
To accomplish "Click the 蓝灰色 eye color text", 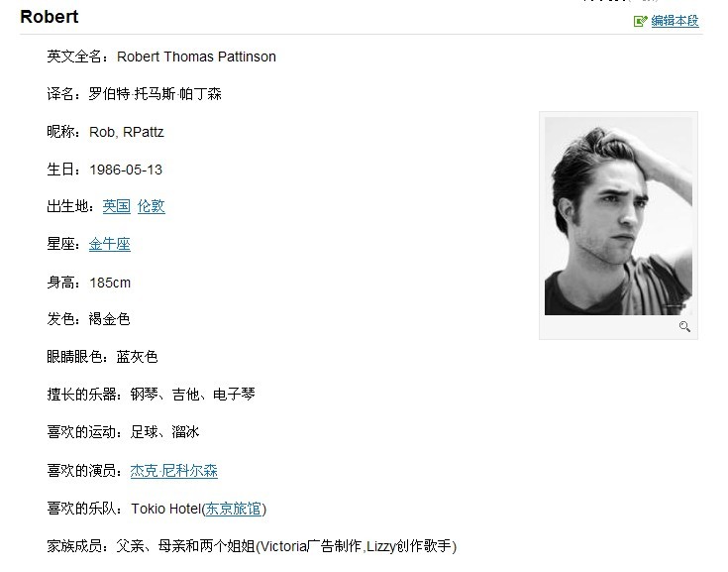I will point(137,357).
